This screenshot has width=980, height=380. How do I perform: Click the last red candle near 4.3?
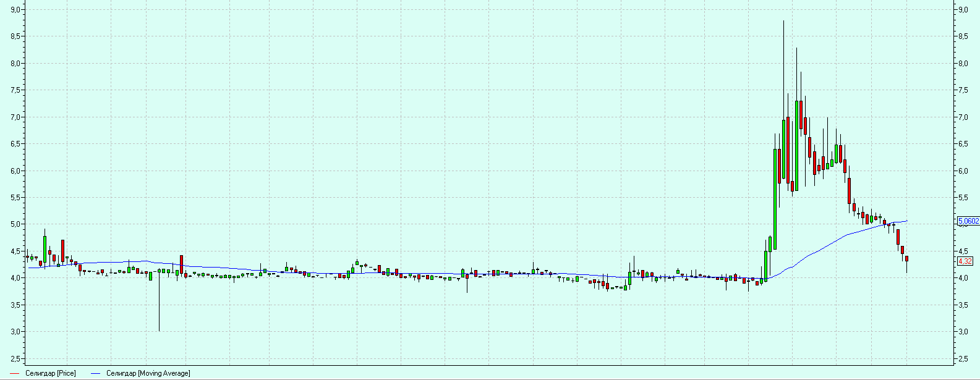[x=906, y=259]
